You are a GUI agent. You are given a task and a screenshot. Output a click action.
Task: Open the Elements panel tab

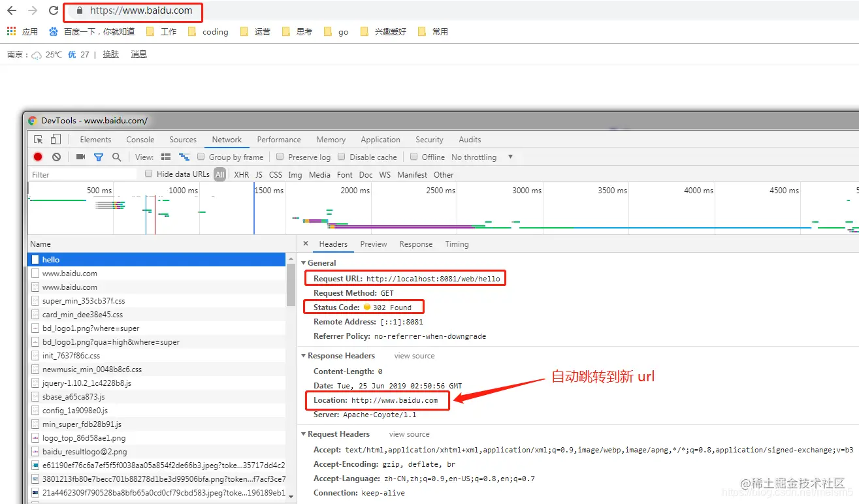tap(95, 140)
